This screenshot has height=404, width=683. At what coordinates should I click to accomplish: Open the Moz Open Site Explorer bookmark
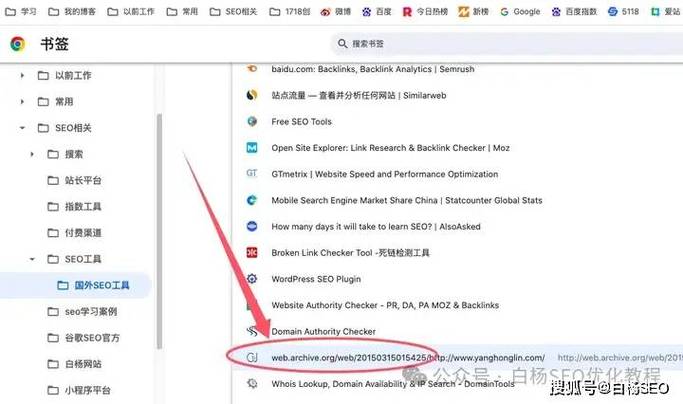[x=390, y=148]
